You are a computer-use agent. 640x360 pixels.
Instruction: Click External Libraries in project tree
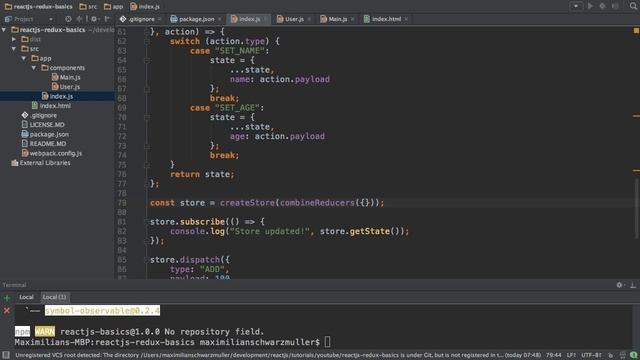(41, 163)
